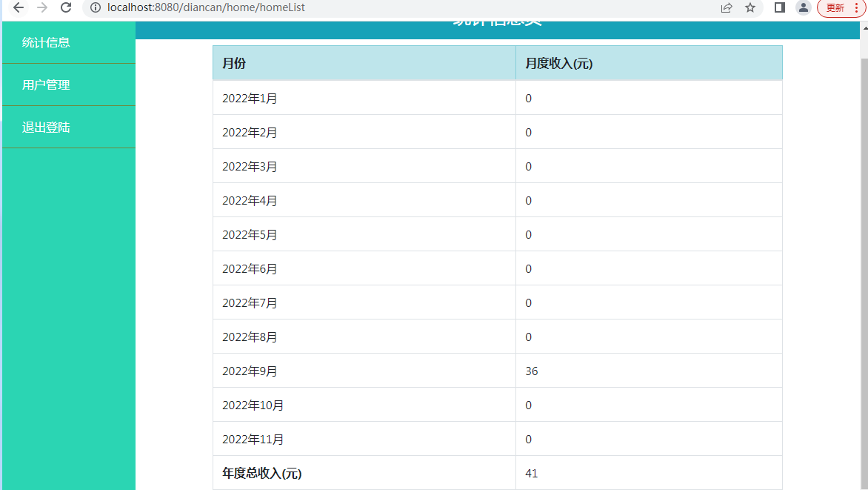
Task: Select the 年度总收入(元) row label
Action: tap(261, 473)
